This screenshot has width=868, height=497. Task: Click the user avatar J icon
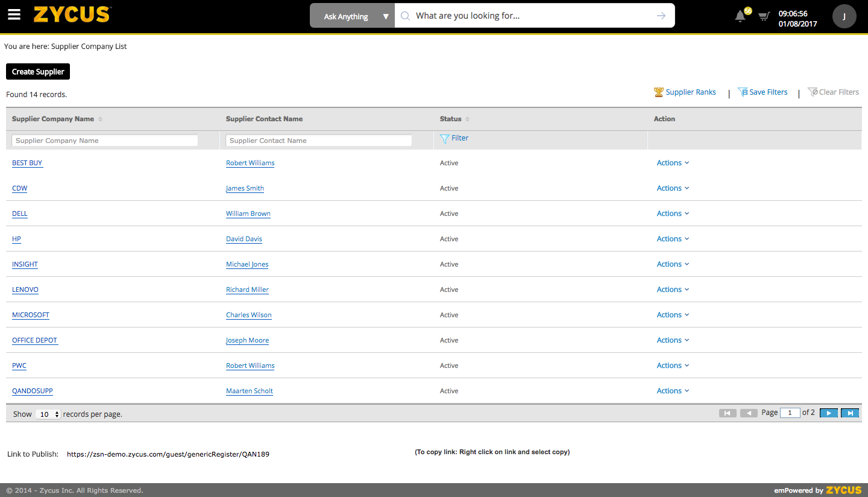[x=844, y=16]
